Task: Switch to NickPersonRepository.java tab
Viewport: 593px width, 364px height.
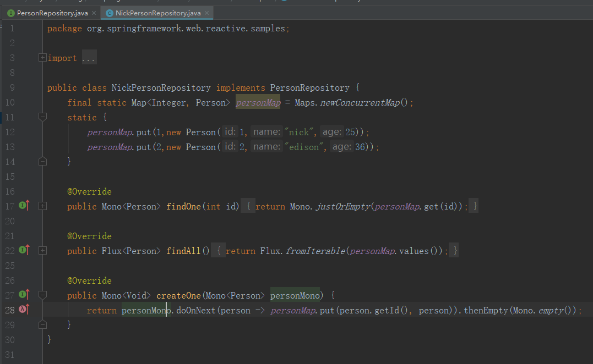Action: coord(157,13)
